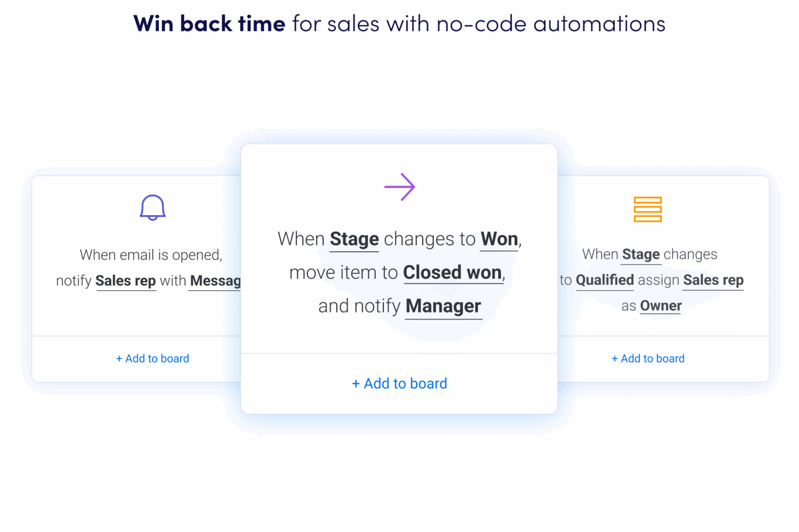Image resolution: width=799 pixels, height=532 pixels.
Task: Add the email-opened automation to board
Action: pyautogui.click(x=153, y=359)
